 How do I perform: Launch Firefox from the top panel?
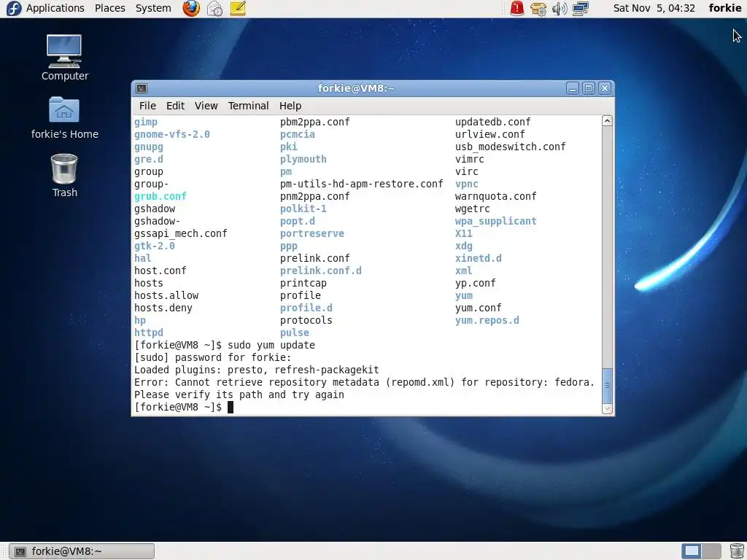point(192,8)
